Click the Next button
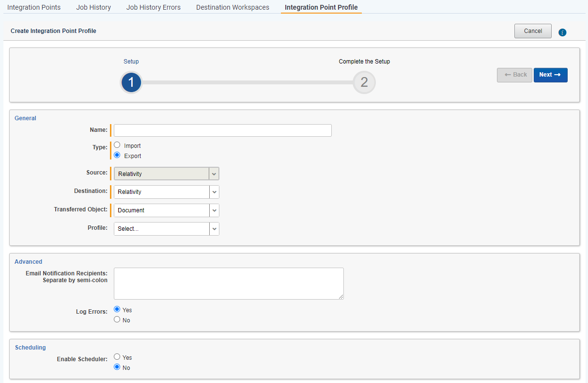The width and height of the screenshot is (588, 383). [551, 75]
